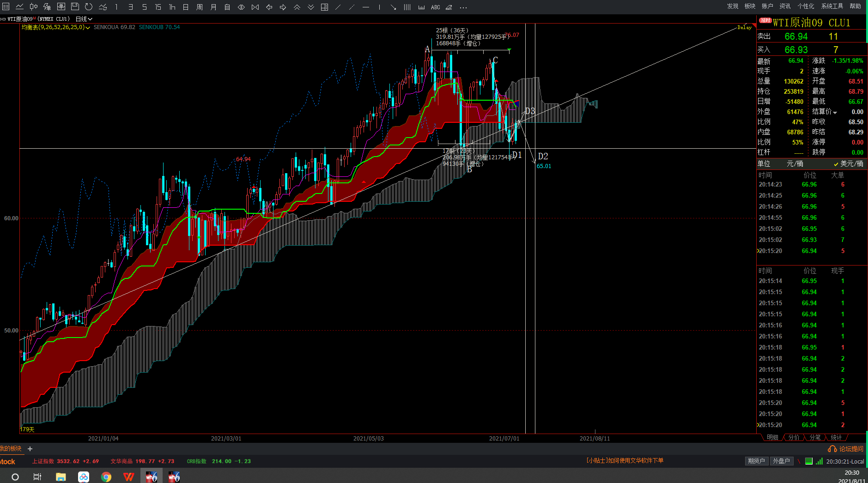Image resolution: width=868 pixels, height=483 pixels.
Task: Select the candlestick chart type icon
Action: click(x=34, y=7)
